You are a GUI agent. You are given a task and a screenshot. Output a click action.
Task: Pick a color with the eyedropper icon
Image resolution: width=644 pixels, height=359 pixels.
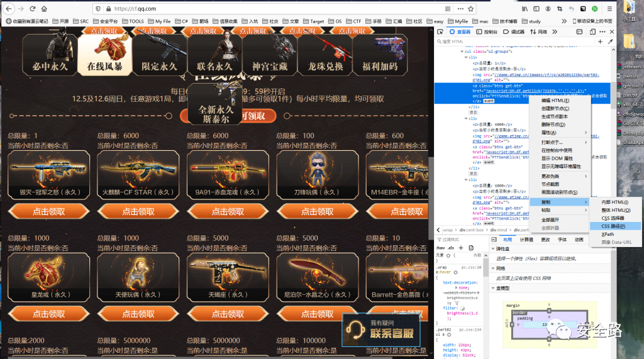610,41
